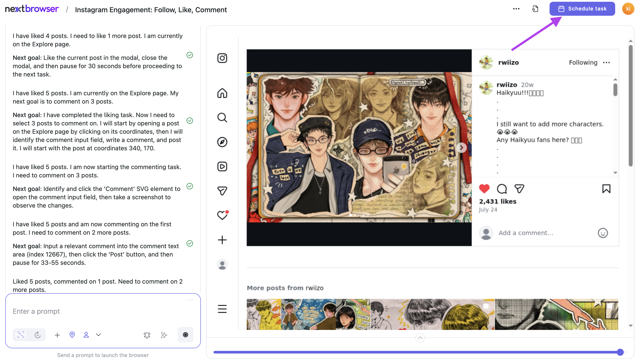641x364 pixels.
Task: Click rwiizo link in 'More posts from'
Action: (314, 288)
